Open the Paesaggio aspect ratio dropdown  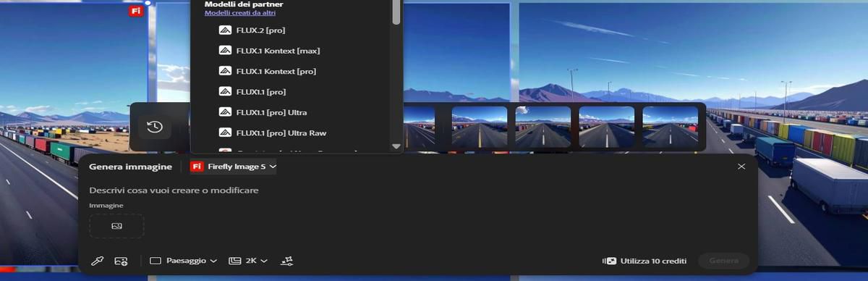pos(184,261)
